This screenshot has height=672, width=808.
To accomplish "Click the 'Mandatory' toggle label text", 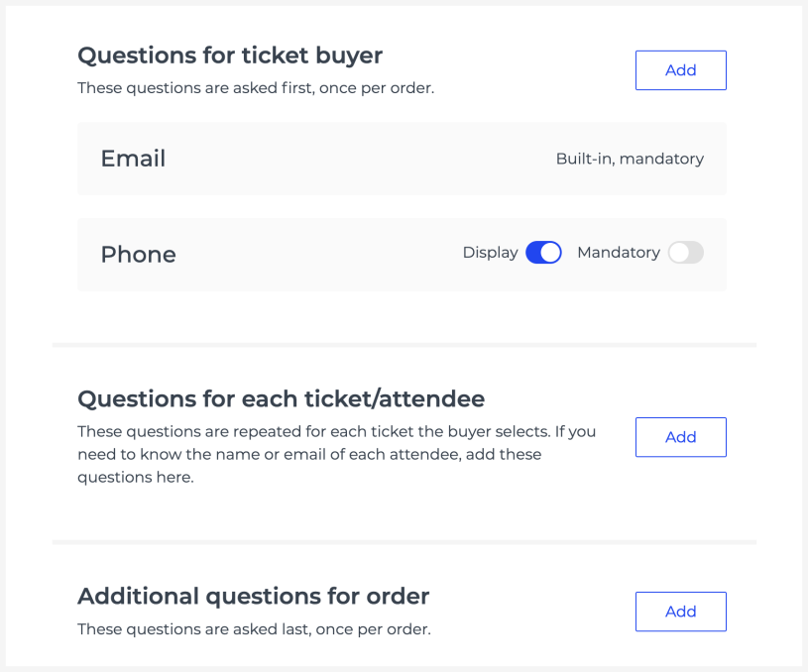I will point(619,253).
